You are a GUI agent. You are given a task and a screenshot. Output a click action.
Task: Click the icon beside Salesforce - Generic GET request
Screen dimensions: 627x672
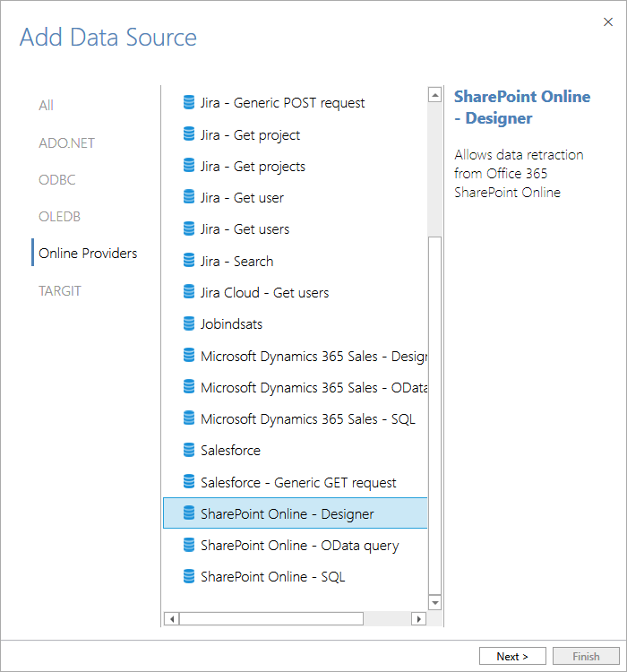tap(189, 482)
